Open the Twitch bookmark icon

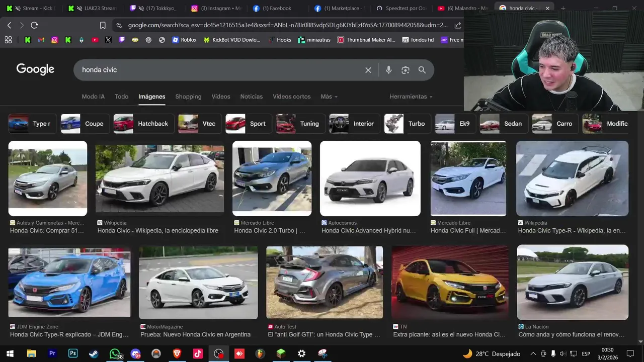click(x=122, y=40)
